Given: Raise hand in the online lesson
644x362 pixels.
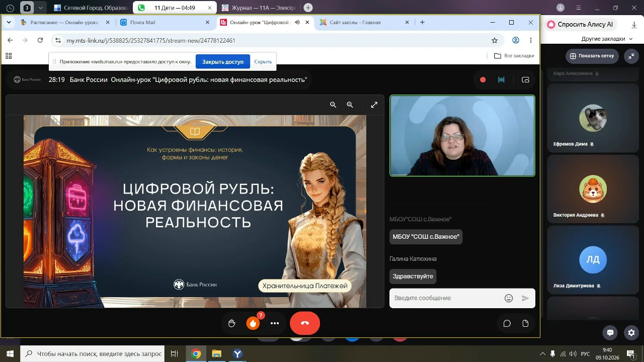Looking at the screenshot, I should click(232, 323).
